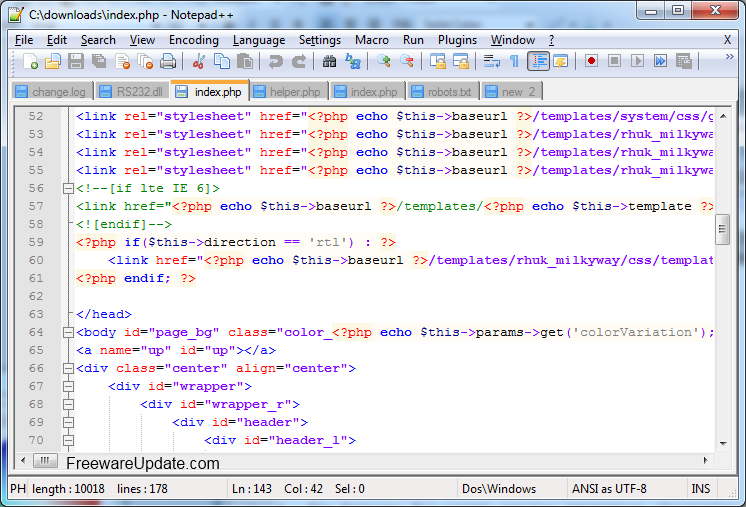
Task: Collapse the header div fold on line 69
Action: 69,422
